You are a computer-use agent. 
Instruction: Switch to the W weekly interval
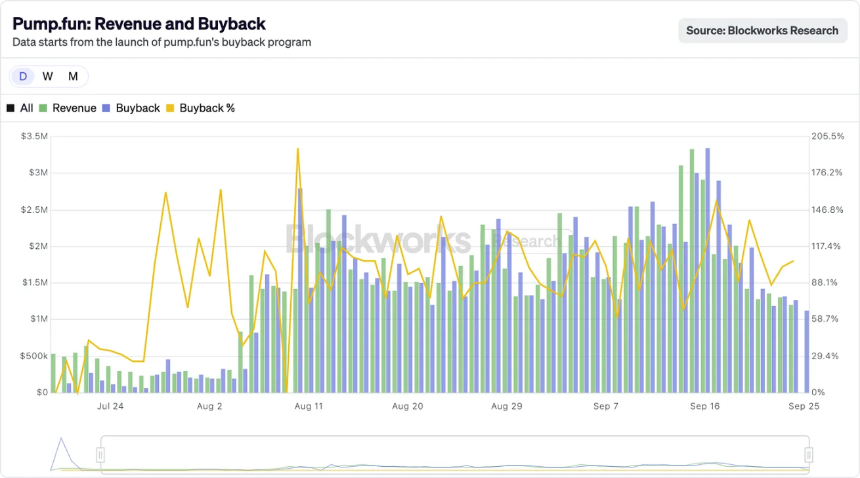coord(48,77)
